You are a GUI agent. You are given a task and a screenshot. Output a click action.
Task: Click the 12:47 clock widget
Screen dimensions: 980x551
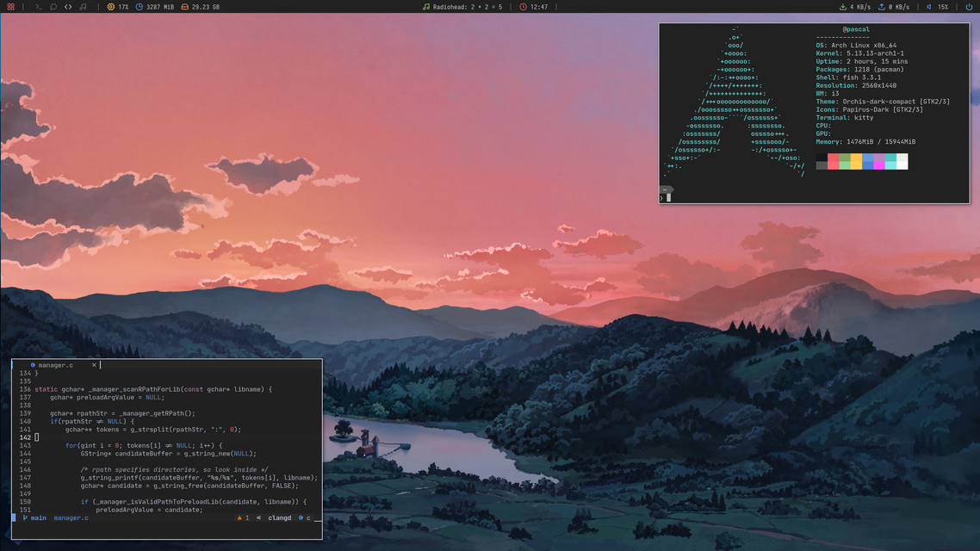(x=534, y=7)
